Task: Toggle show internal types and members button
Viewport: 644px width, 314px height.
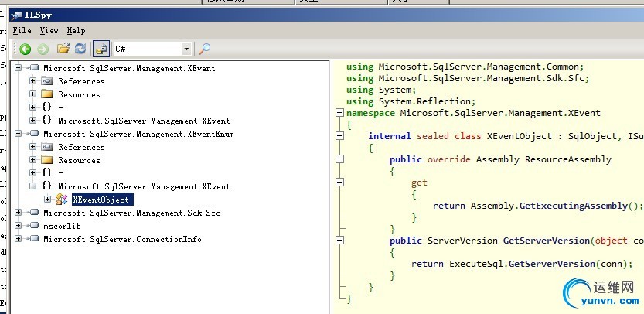Action: click(x=101, y=49)
